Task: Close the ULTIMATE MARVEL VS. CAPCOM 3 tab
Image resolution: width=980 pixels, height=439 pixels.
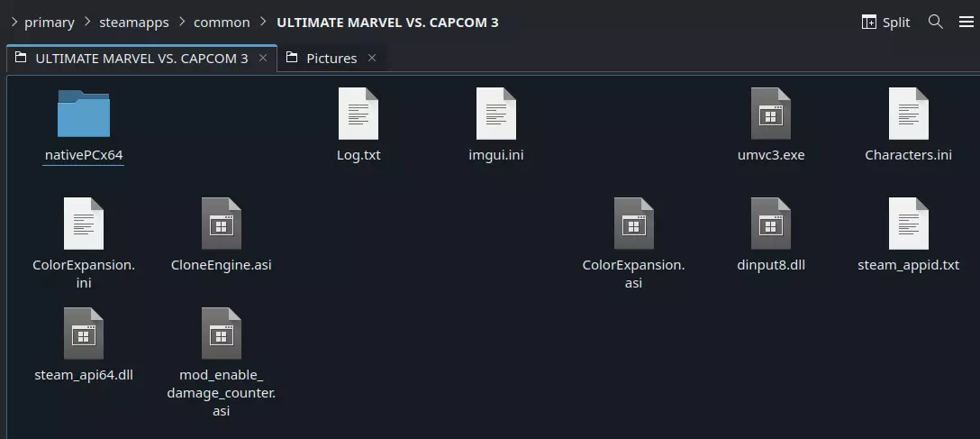Action: (x=263, y=59)
